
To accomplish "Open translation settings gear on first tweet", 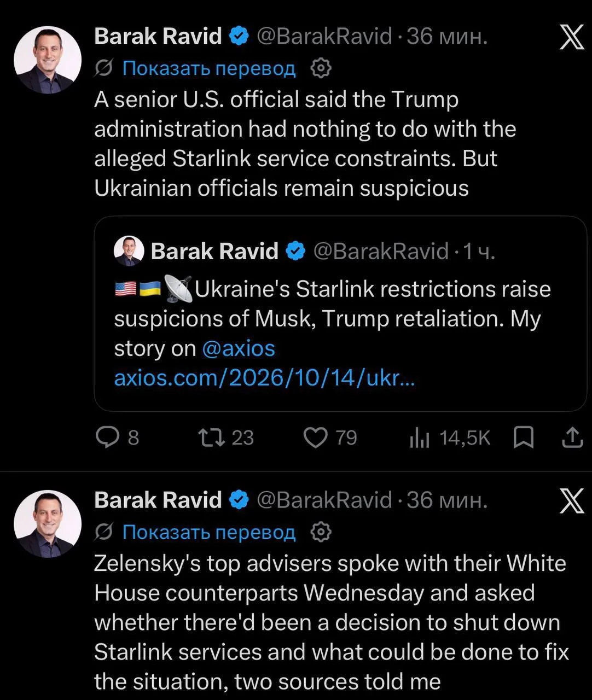I will [x=321, y=68].
